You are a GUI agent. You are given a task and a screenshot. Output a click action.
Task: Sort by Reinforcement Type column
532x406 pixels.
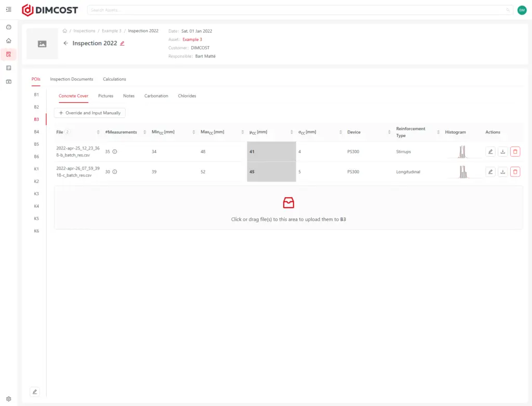coord(438,132)
